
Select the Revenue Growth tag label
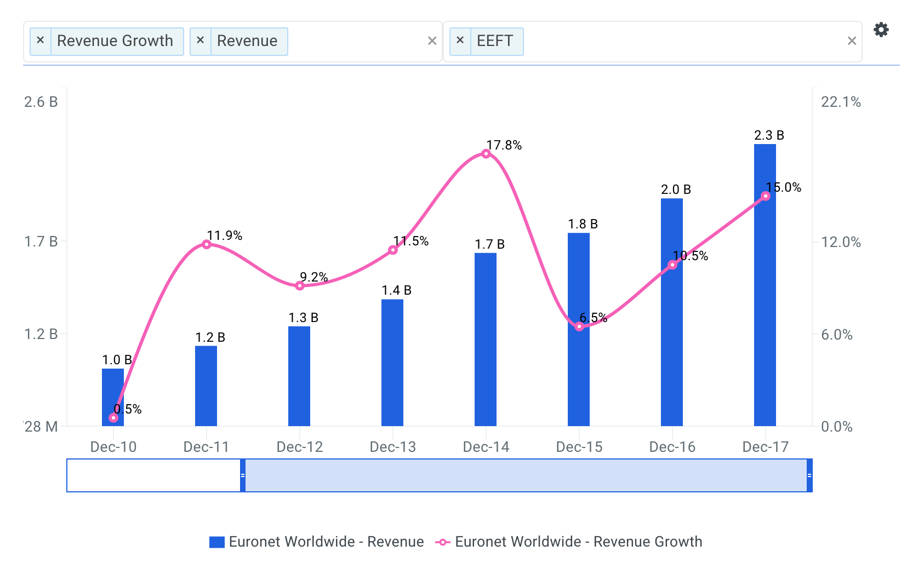[115, 41]
